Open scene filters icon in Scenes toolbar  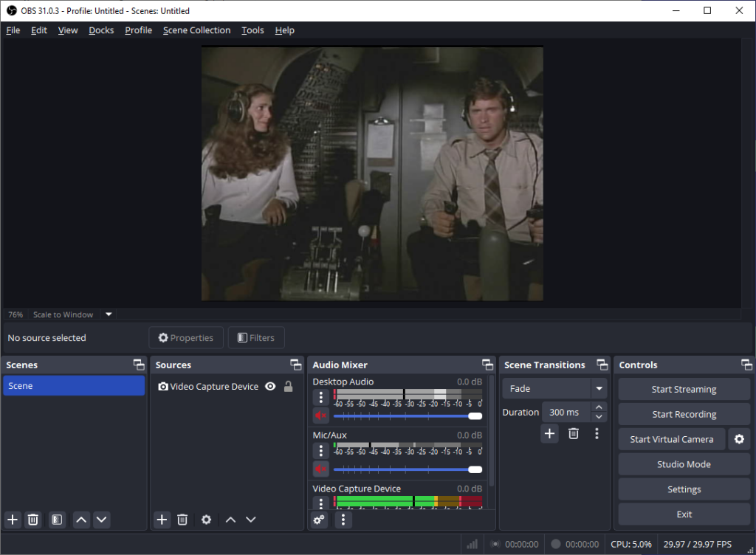point(57,520)
